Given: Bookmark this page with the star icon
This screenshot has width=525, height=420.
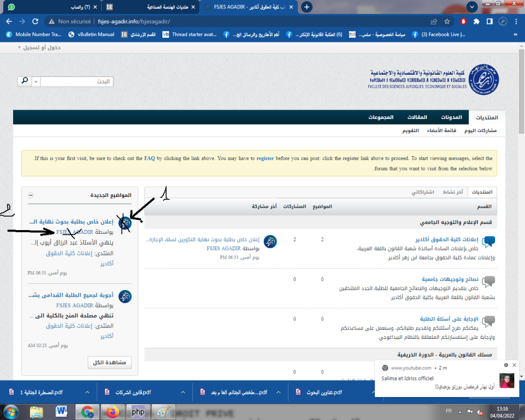Looking at the screenshot, I should click(x=447, y=21).
